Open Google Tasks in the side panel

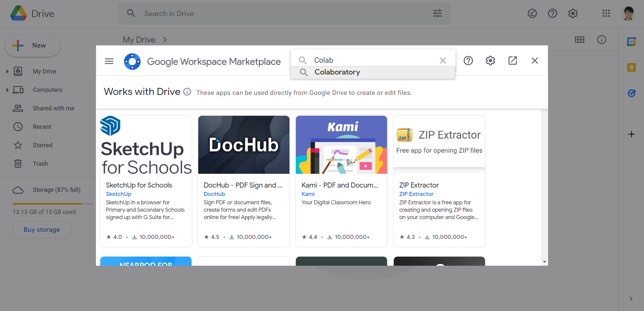tap(632, 93)
